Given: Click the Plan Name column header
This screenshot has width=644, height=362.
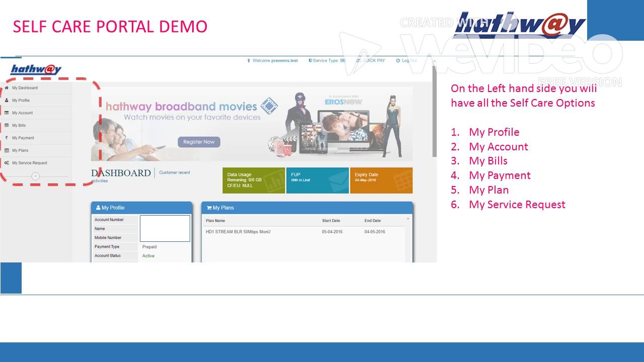Looking at the screenshot, I should tap(215, 221).
